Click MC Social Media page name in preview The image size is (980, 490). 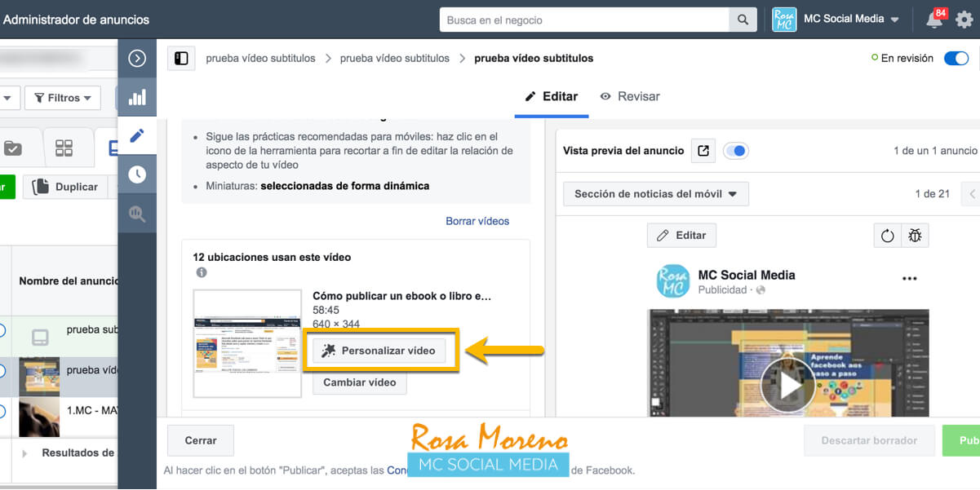(747, 275)
